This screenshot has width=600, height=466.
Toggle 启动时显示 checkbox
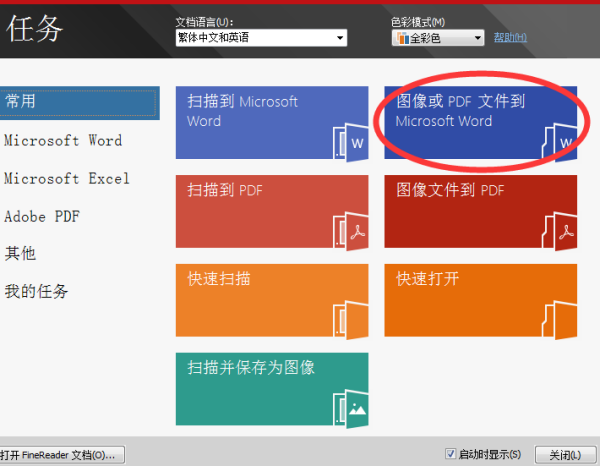point(450,454)
